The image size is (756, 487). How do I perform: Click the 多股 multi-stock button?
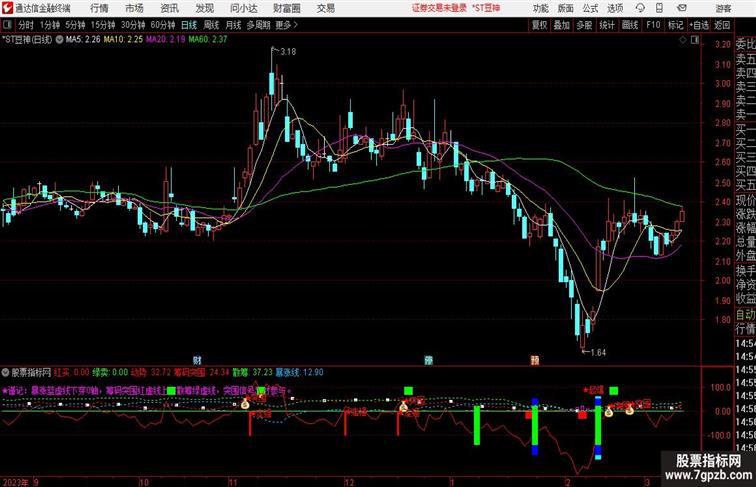pos(584,25)
